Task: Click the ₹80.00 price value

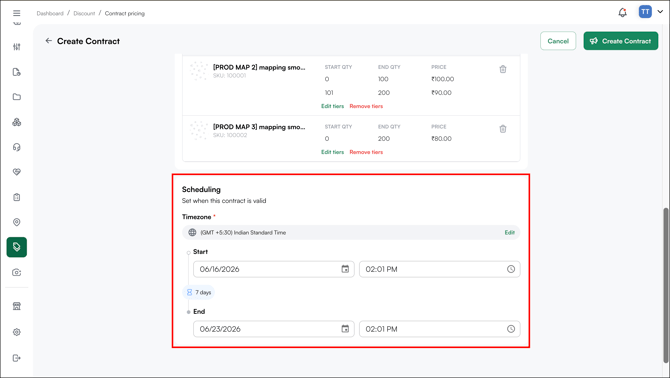Action: pyautogui.click(x=441, y=138)
